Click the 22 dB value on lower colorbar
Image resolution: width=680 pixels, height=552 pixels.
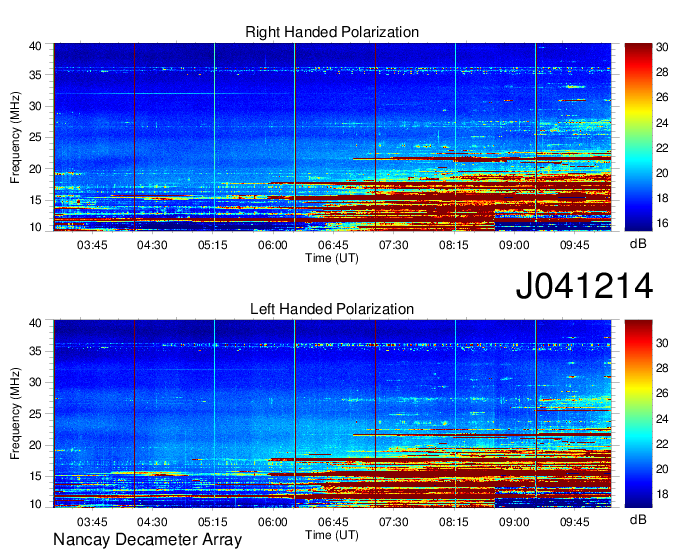tap(662, 444)
